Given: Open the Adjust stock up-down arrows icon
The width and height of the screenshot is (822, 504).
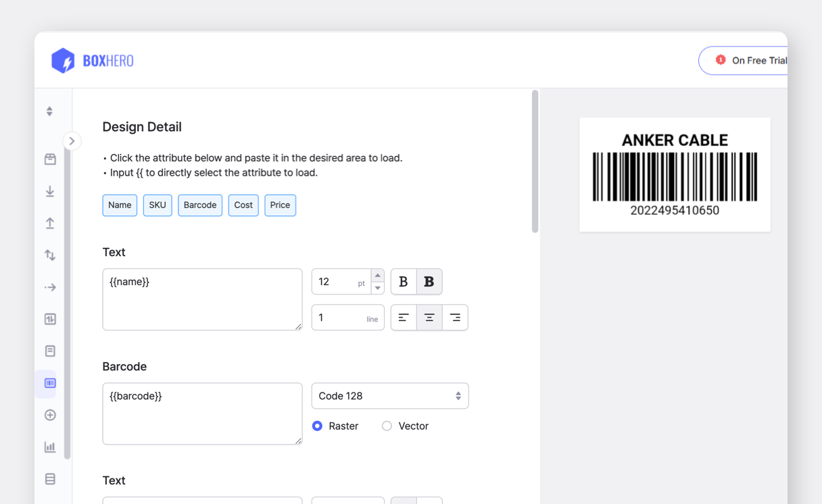Looking at the screenshot, I should 50,255.
